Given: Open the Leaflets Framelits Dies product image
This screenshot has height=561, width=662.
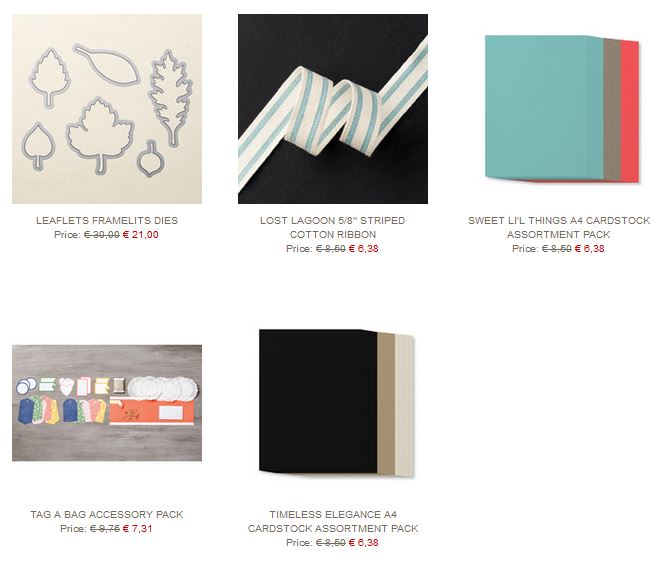Looking at the screenshot, I should [107, 109].
